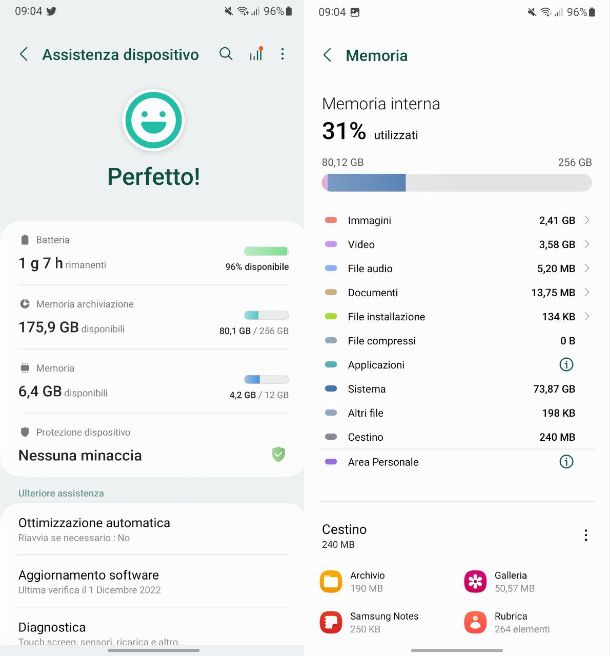Open search in Assistenza dispositivo
The height and width of the screenshot is (657, 610).
click(226, 54)
